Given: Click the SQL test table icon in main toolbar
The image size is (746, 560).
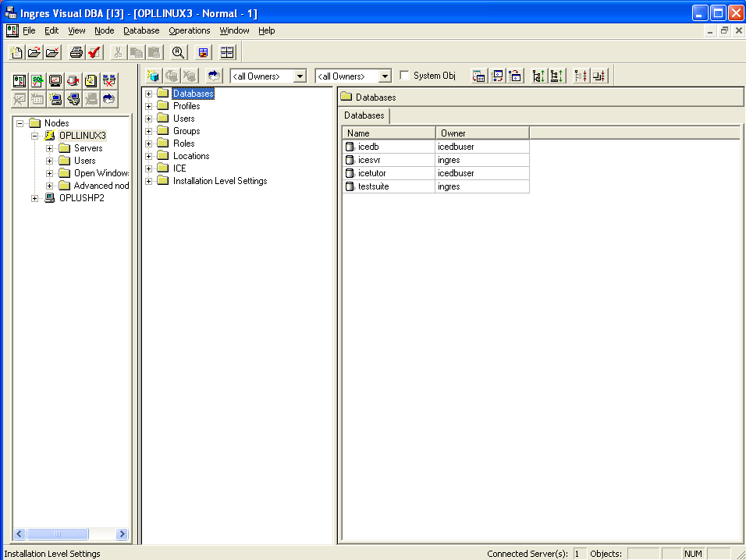Looking at the screenshot, I should (x=203, y=52).
